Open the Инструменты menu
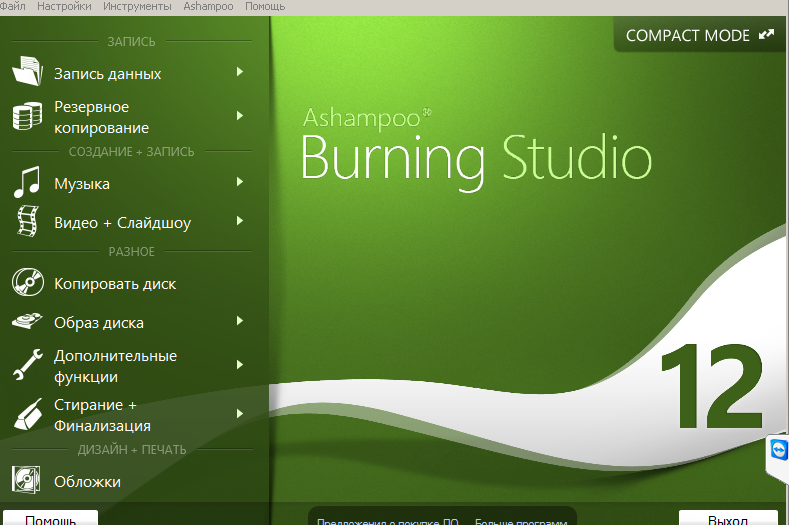Image resolution: width=789 pixels, height=525 pixels. (137, 7)
